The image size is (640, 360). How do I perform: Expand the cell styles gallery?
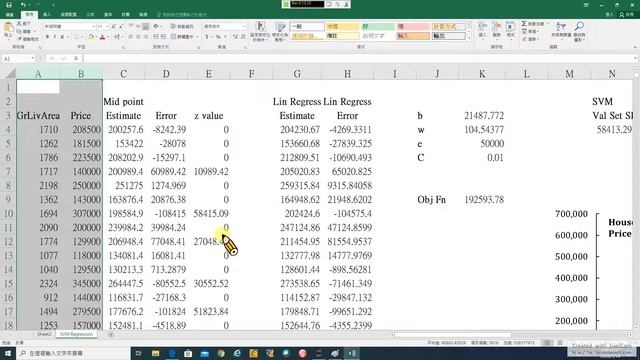coord(469,38)
